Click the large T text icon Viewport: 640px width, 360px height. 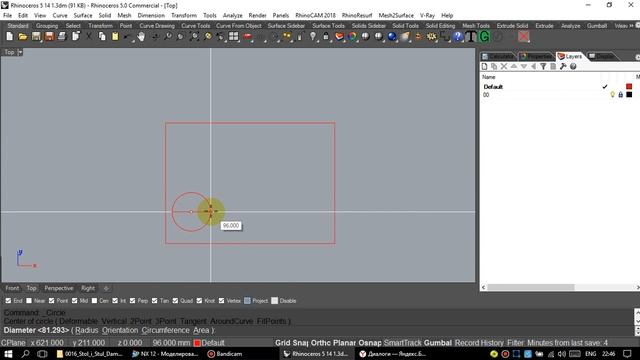point(471,37)
